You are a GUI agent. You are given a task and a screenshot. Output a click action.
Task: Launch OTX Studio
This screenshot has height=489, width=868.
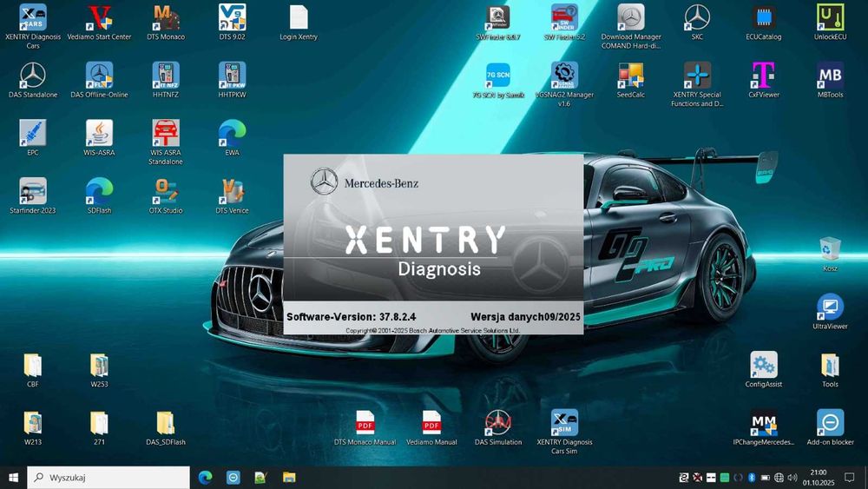click(x=166, y=192)
